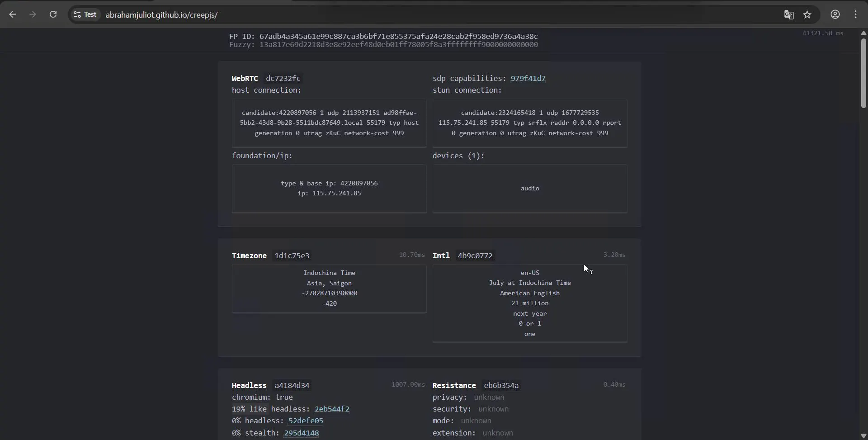Click the browser forward arrow
The width and height of the screenshot is (868, 440).
tap(33, 14)
